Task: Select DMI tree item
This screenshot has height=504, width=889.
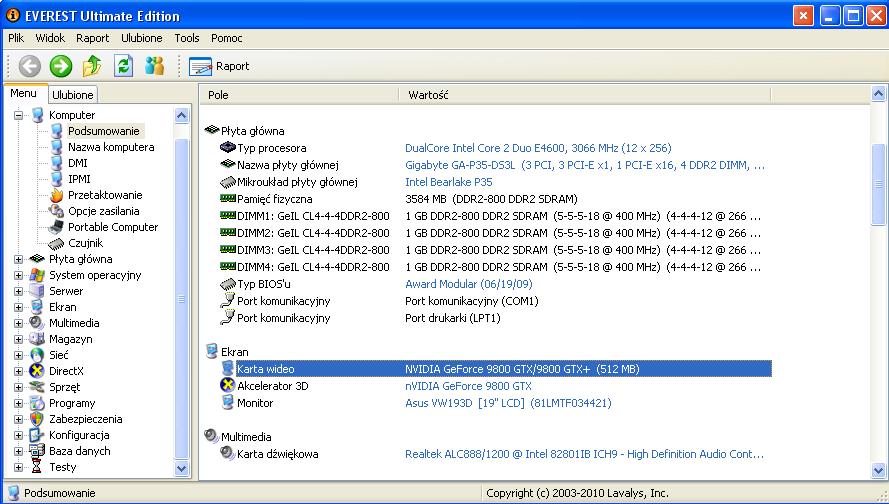Action: pos(78,163)
